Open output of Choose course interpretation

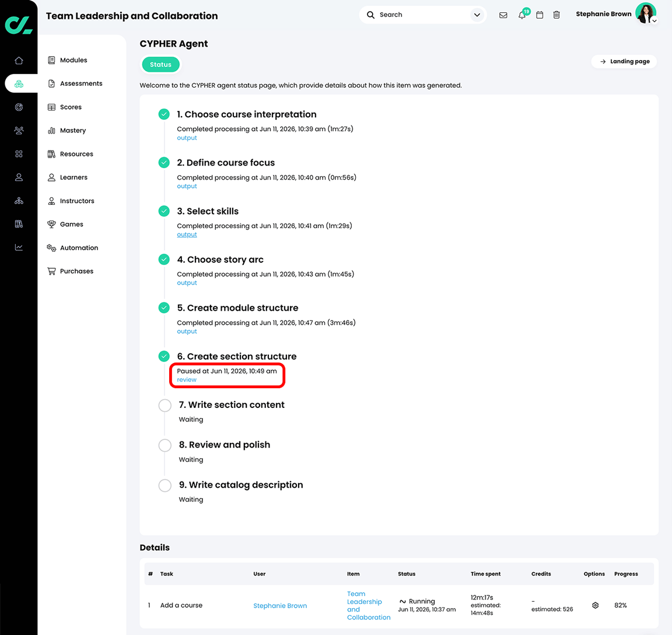point(187,138)
